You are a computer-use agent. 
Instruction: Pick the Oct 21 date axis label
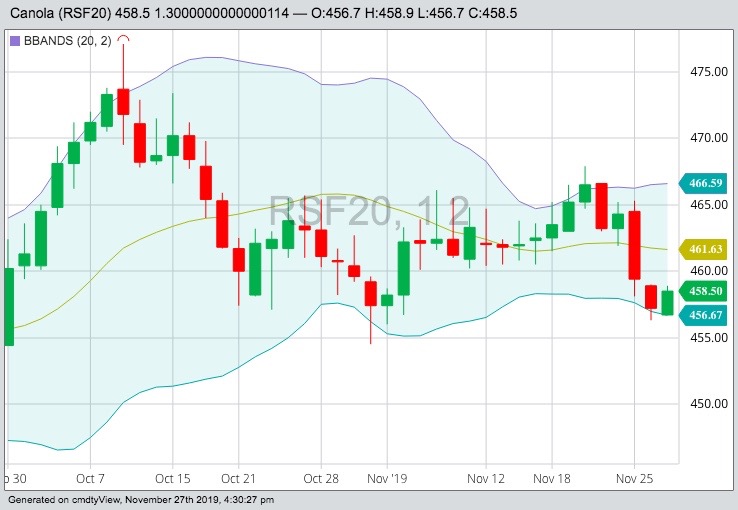tap(238, 478)
